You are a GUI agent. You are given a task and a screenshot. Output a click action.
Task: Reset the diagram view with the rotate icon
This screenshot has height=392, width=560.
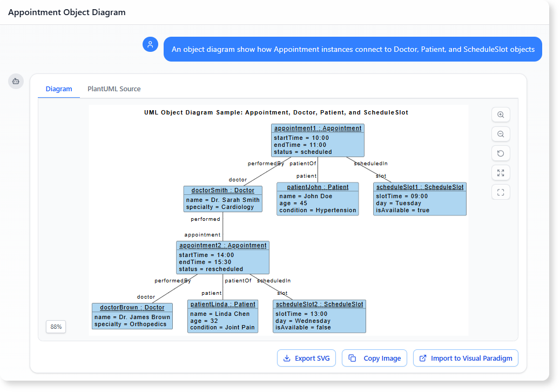(x=501, y=153)
